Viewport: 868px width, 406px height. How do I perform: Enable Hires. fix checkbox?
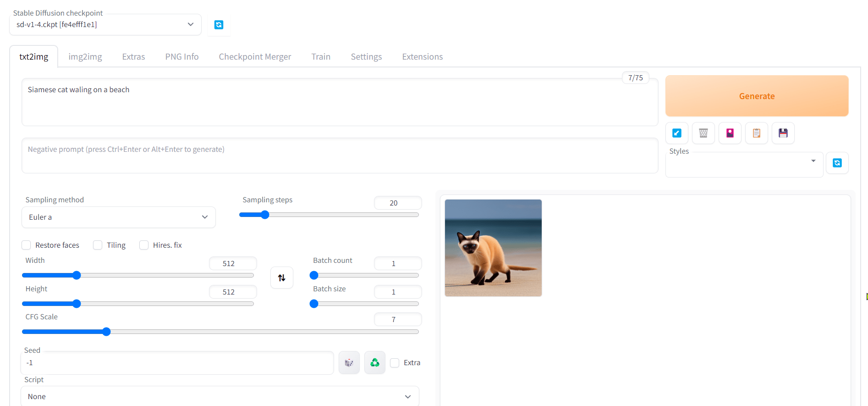144,245
